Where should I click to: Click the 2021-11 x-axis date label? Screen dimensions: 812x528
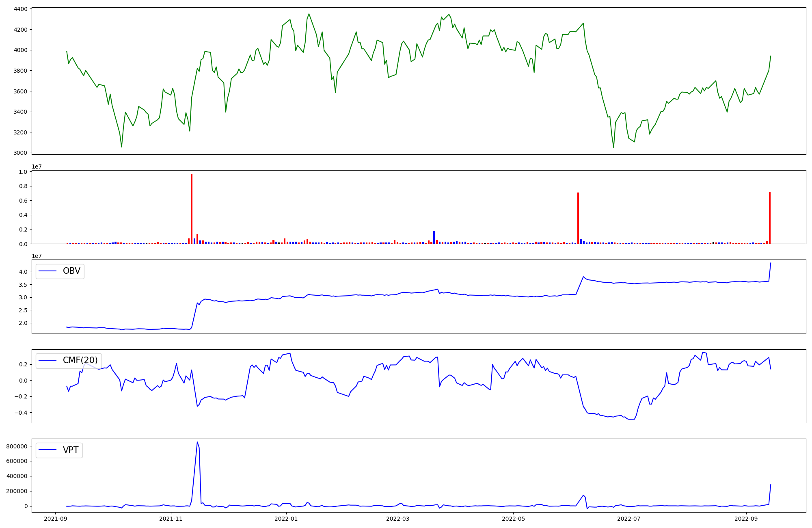(171, 519)
